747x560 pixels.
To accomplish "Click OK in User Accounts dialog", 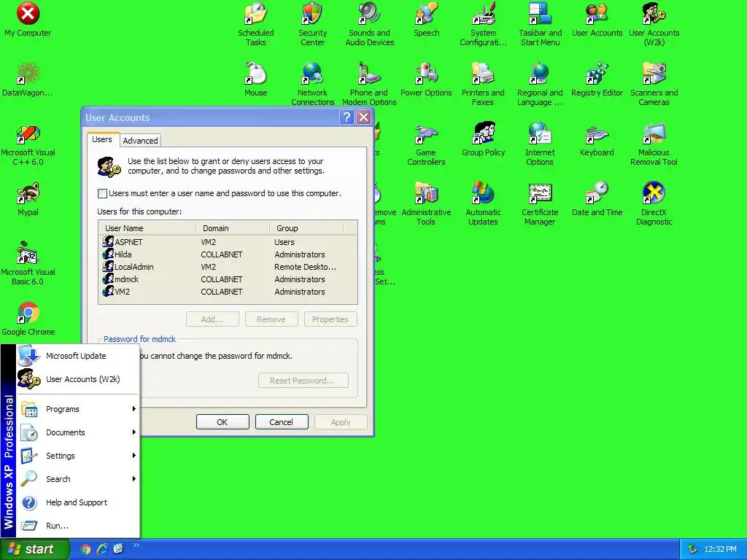I will [x=222, y=422].
